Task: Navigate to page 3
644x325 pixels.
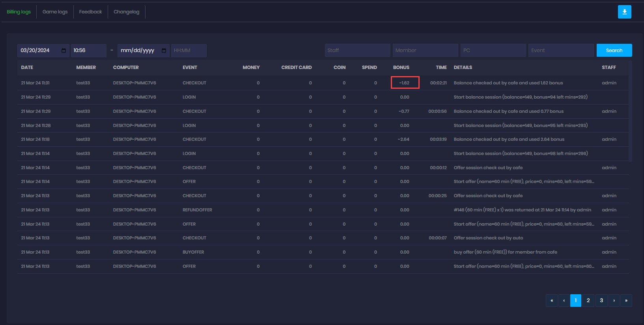Action: coord(601,301)
